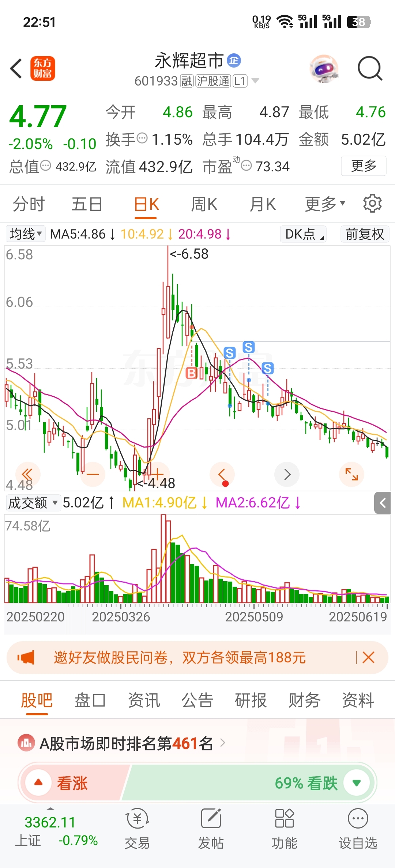Screen dimensions: 395x868
Task: Tap MA5:4.86 value label
Action: pos(83,234)
